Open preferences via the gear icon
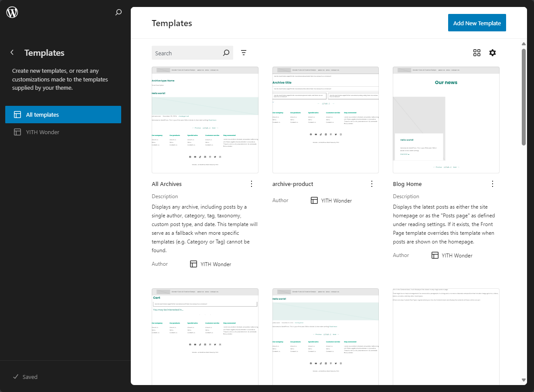534x392 pixels. click(493, 52)
